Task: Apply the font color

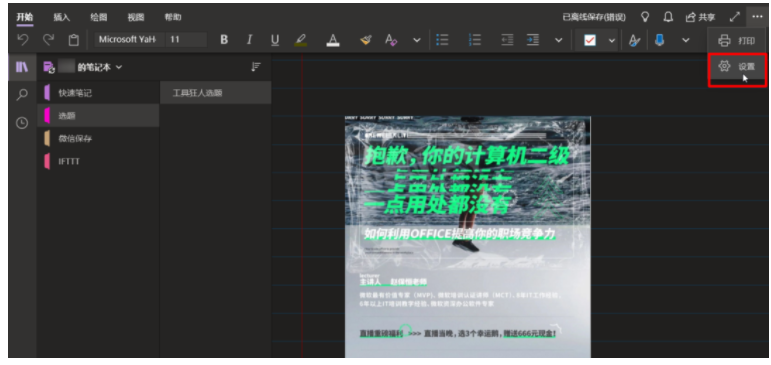Action: (333, 40)
